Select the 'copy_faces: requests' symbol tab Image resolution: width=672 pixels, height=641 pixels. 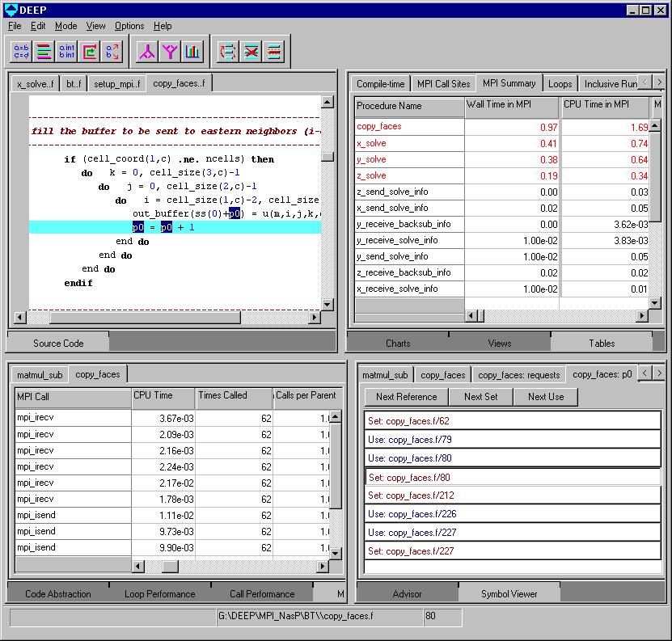coord(519,375)
